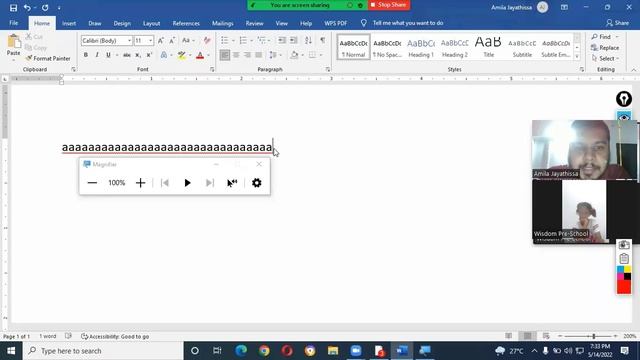
Task: Toggle subscript formatting
Action: point(138,55)
